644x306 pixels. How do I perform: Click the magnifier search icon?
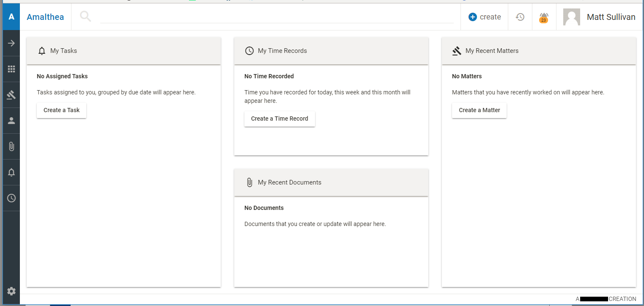pos(85,17)
